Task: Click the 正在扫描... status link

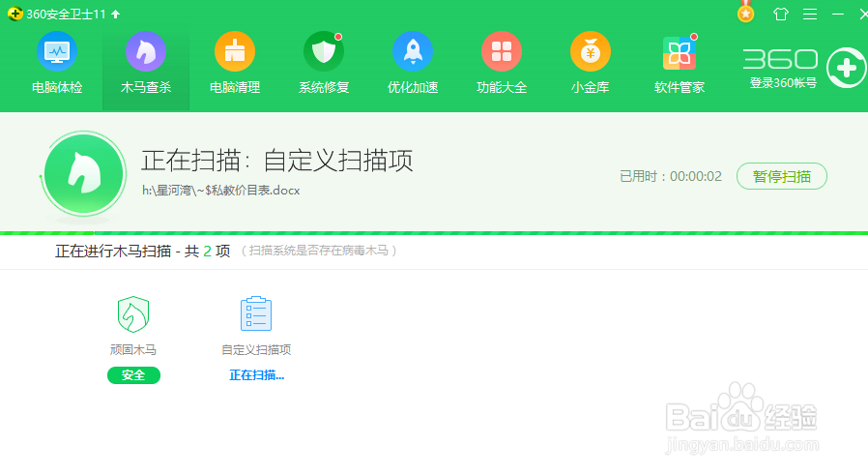Action: coord(257,375)
